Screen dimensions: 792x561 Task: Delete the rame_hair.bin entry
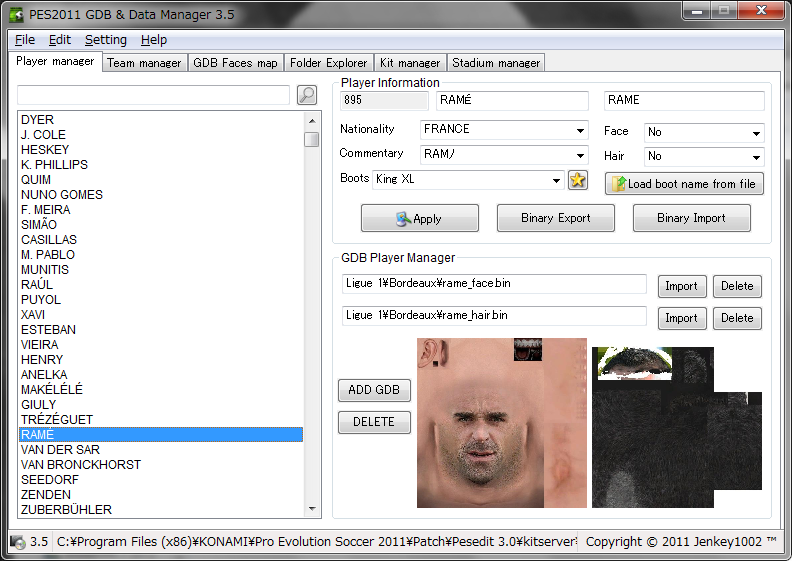click(737, 318)
